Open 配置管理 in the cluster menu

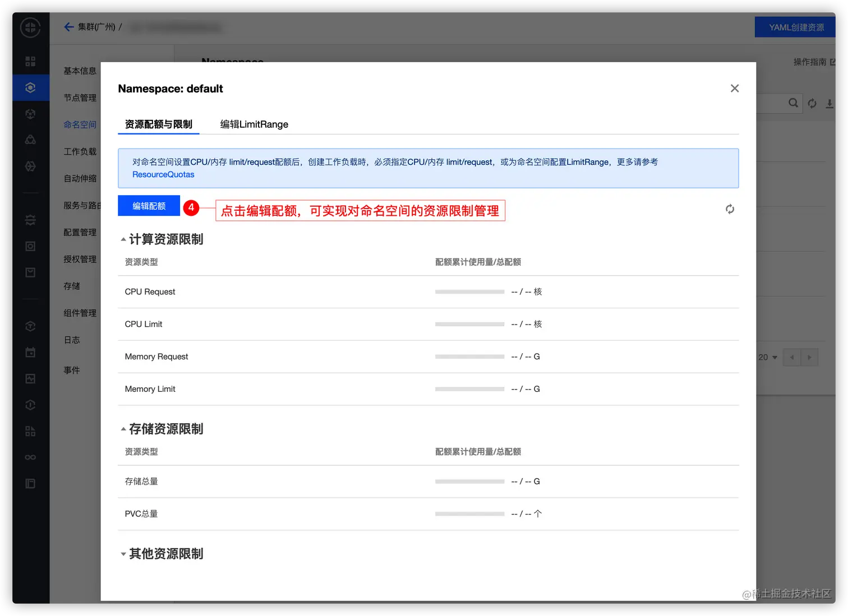(x=80, y=232)
